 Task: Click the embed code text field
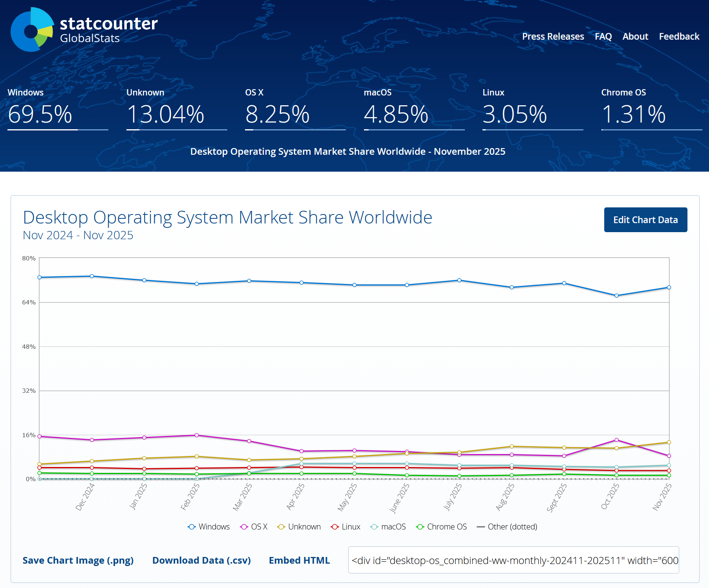[513, 560]
